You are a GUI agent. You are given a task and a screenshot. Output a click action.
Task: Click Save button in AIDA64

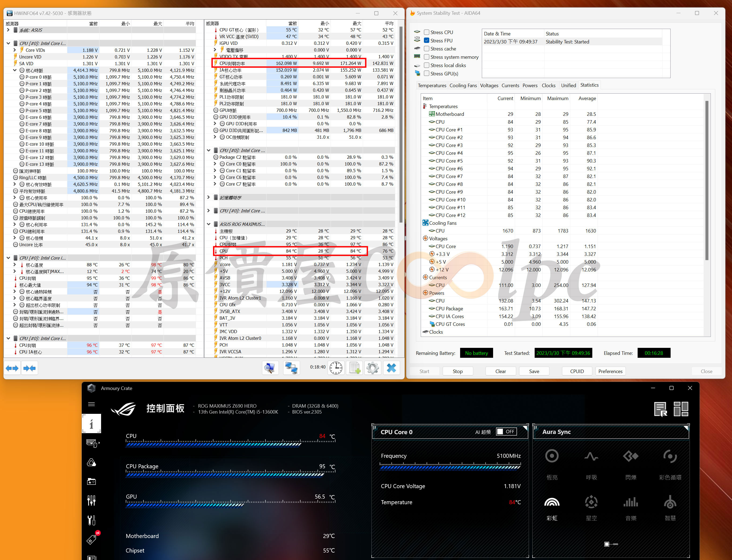click(x=534, y=371)
